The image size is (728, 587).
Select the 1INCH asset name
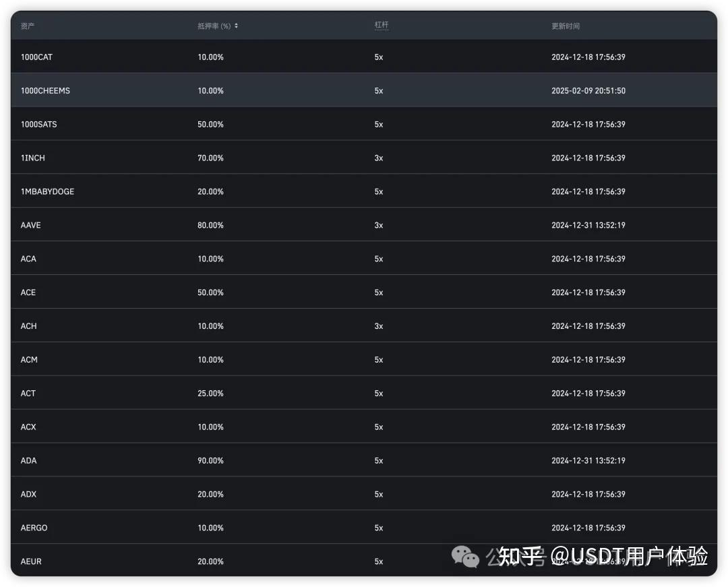click(x=33, y=158)
